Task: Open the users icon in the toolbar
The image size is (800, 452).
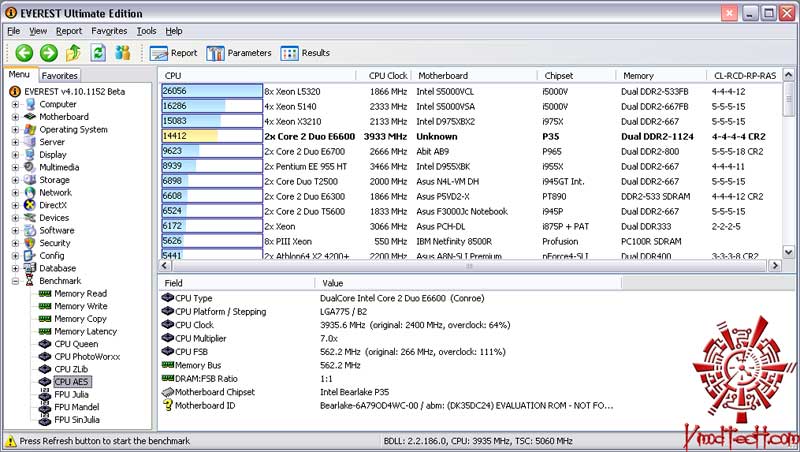Action: point(122,53)
